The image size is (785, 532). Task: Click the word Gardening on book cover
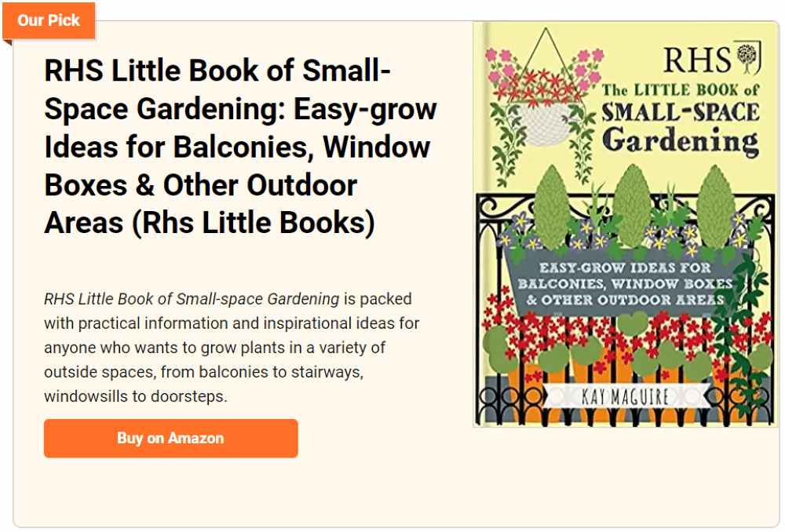click(x=681, y=140)
